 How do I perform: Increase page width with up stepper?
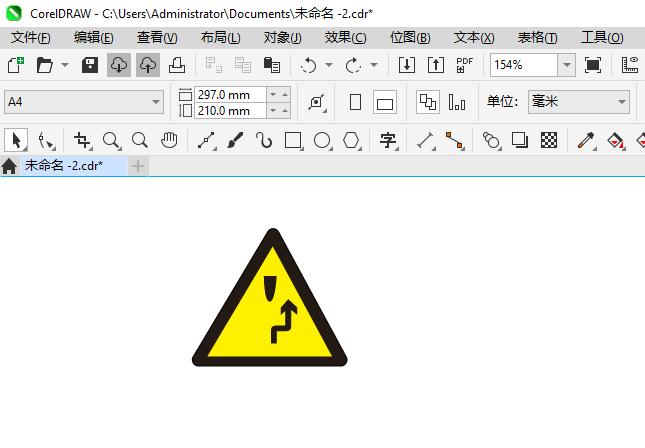pos(285,95)
